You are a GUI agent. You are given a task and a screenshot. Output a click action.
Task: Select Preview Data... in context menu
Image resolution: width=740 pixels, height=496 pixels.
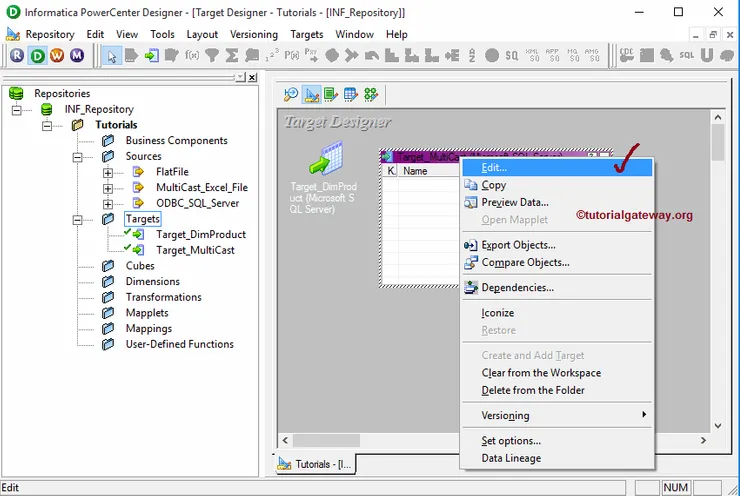click(x=557, y=202)
